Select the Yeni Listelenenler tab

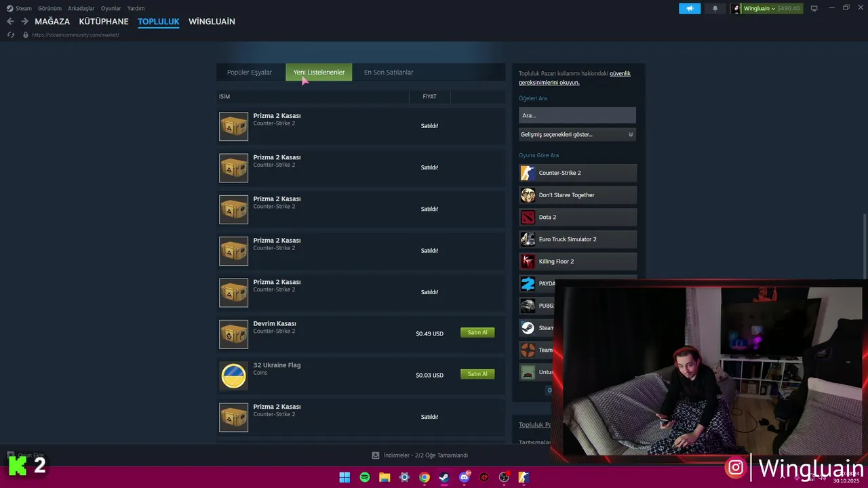click(319, 73)
